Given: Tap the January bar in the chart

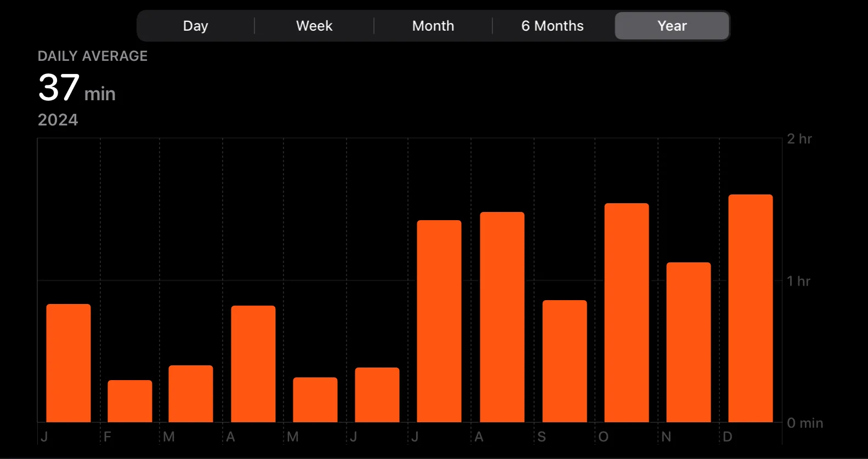Looking at the screenshot, I should coord(69,363).
